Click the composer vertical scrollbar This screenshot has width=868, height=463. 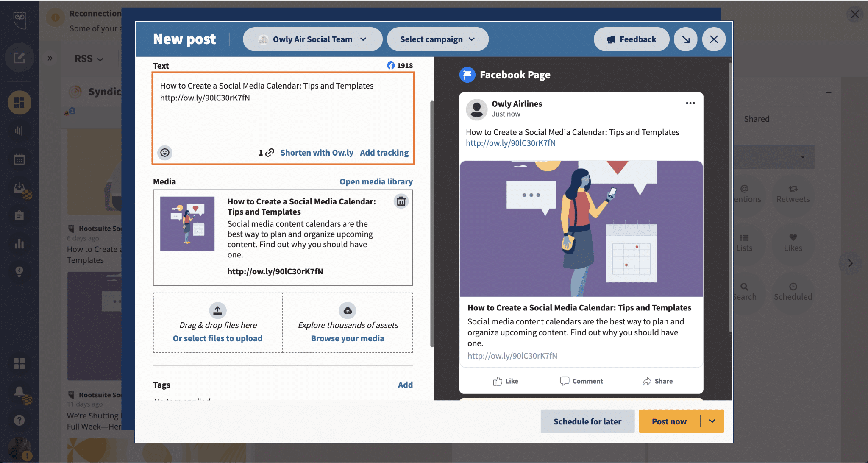[x=432, y=223]
